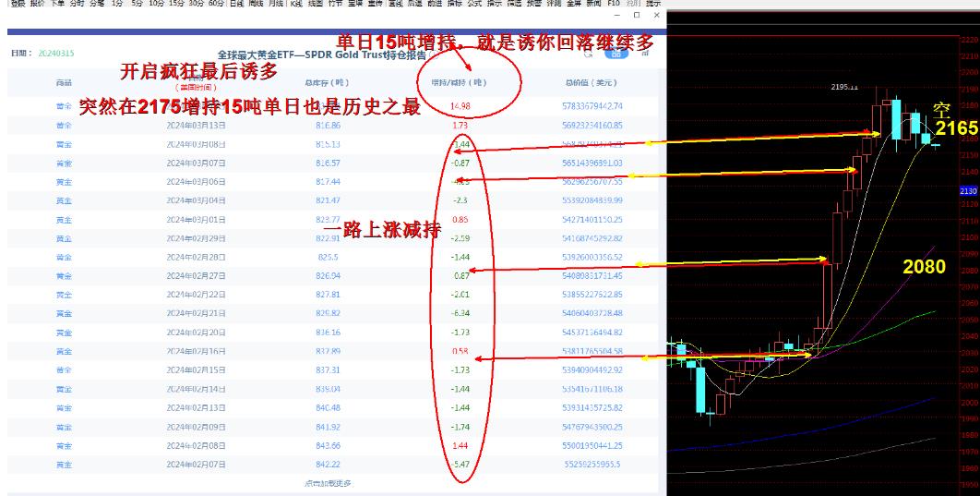
Task: Toggle 全屏 full screen
Action: click(574, 3)
